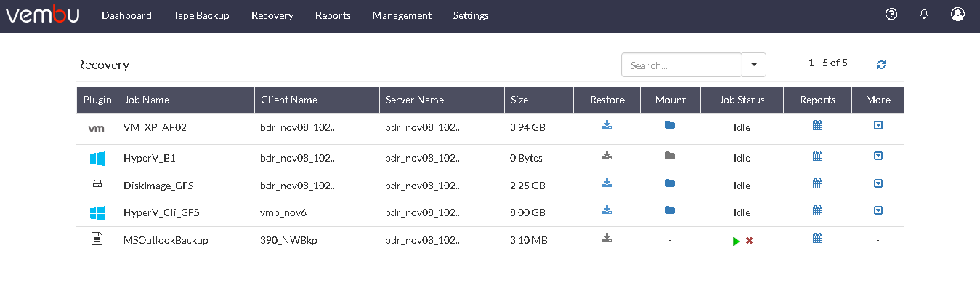
Task: Expand More options for DiskImage_GFS
Action: tap(878, 183)
